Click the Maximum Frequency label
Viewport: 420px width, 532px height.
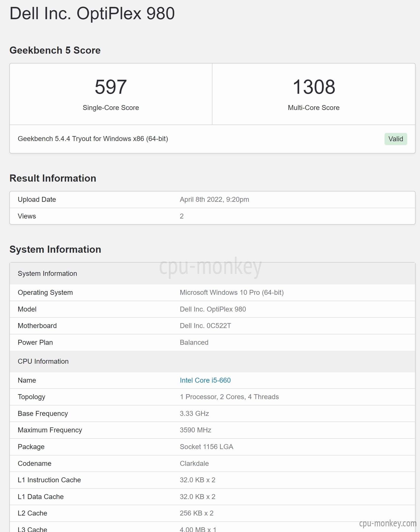pos(50,430)
